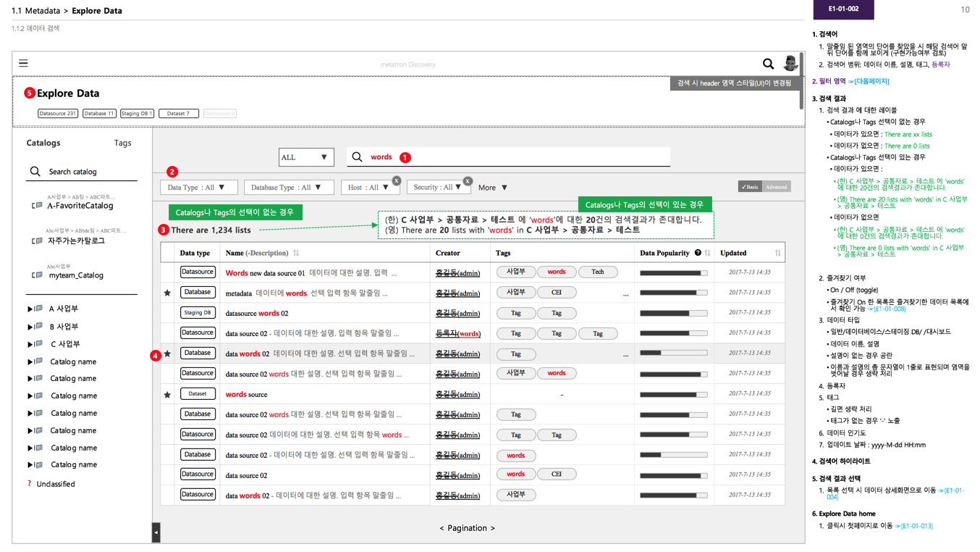Toggle the favorite star on 'words source' row

pyautogui.click(x=167, y=395)
